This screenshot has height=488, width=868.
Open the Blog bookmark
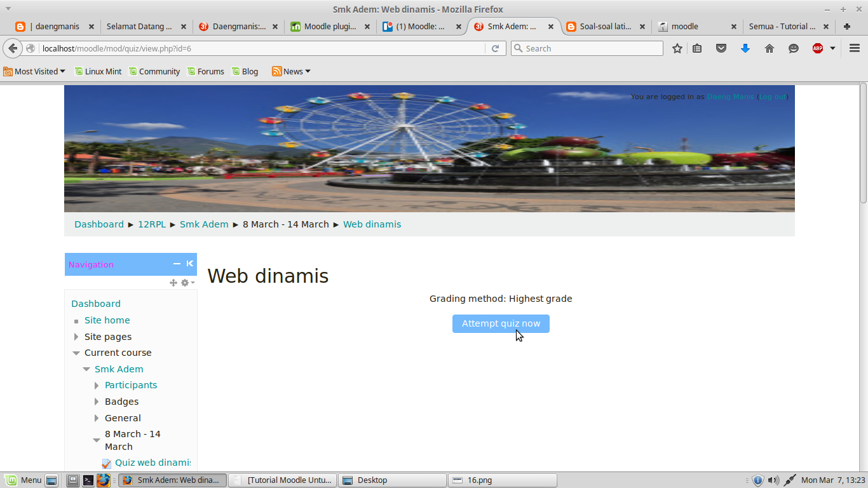(245, 72)
